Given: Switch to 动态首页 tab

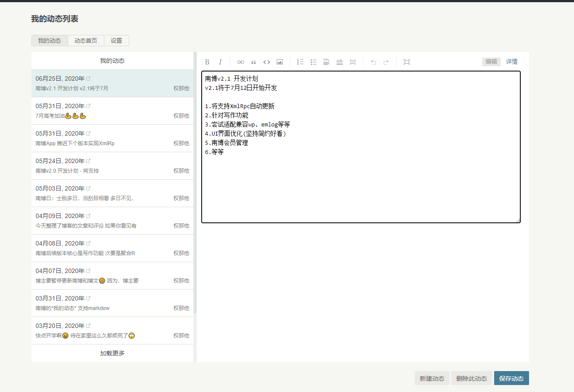Looking at the screenshot, I should point(86,41).
